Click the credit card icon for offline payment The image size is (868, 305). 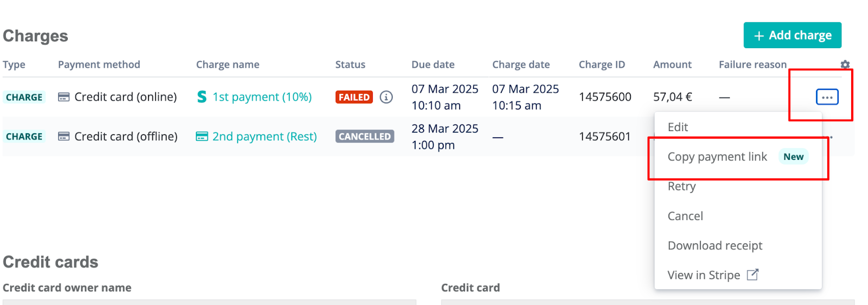point(63,137)
